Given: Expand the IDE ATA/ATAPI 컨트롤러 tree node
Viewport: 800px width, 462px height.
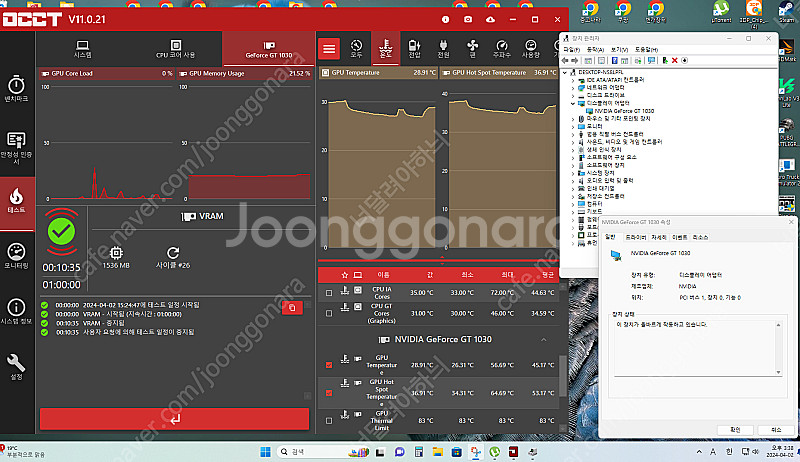Looking at the screenshot, I should click(x=572, y=80).
